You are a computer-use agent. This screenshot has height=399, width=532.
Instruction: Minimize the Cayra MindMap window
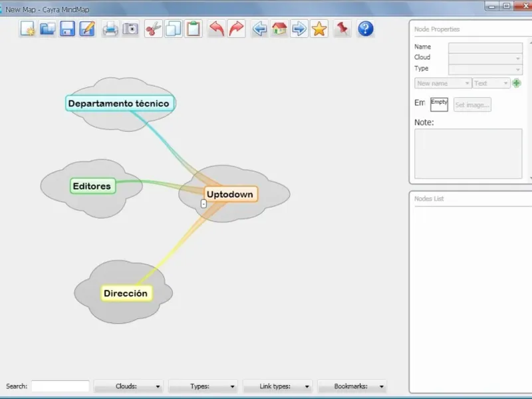pos(491,6)
